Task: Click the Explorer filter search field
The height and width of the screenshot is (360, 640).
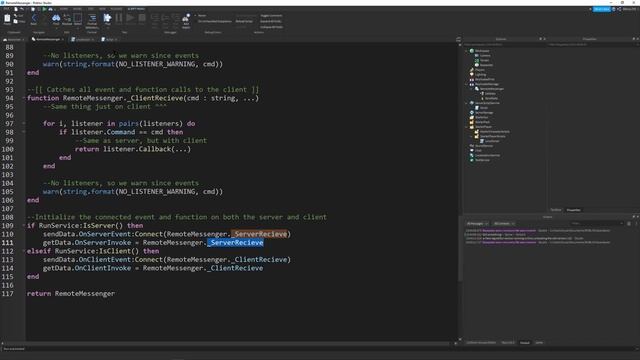Action: point(505,44)
